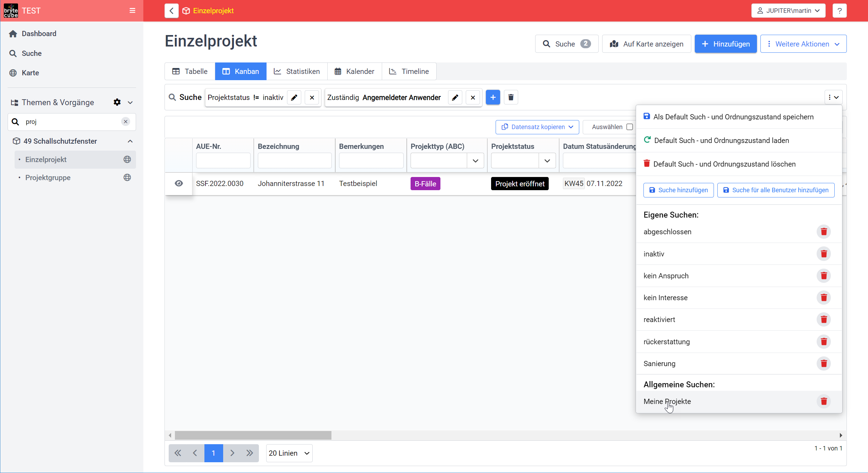The width and height of the screenshot is (868, 473).
Task: Go to the previous results page
Action: (195, 453)
